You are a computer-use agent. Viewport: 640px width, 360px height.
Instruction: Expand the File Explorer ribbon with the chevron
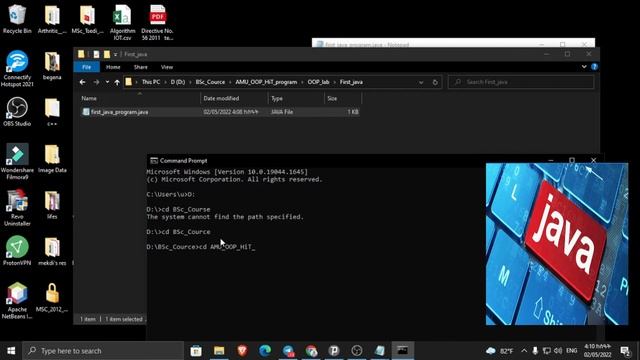coord(584,67)
